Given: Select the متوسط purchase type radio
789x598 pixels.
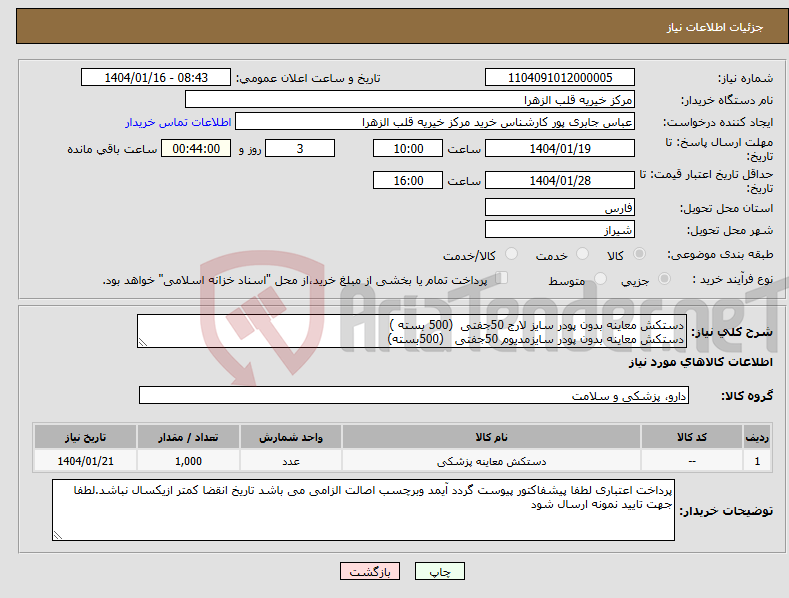Looking at the screenshot, I should click(x=600, y=278).
